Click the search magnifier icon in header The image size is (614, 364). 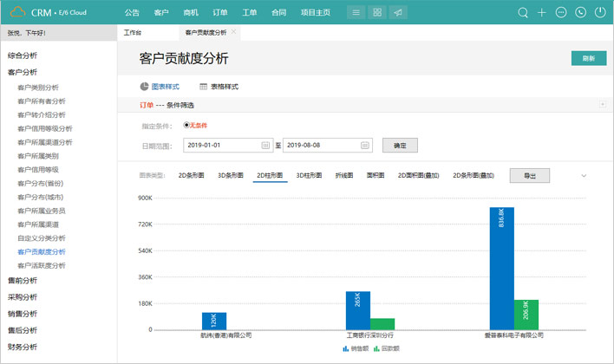coord(523,13)
